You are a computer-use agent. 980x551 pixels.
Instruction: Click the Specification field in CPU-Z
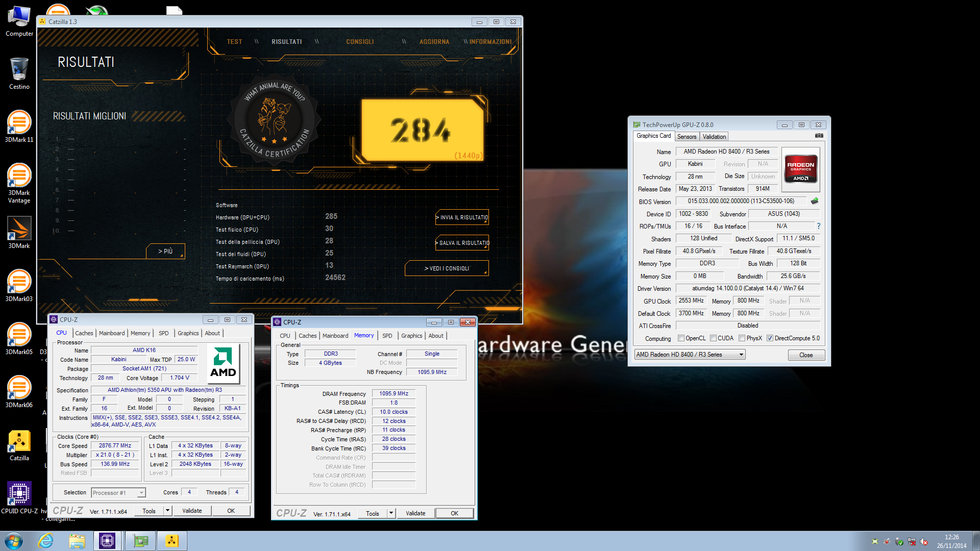tap(168, 390)
